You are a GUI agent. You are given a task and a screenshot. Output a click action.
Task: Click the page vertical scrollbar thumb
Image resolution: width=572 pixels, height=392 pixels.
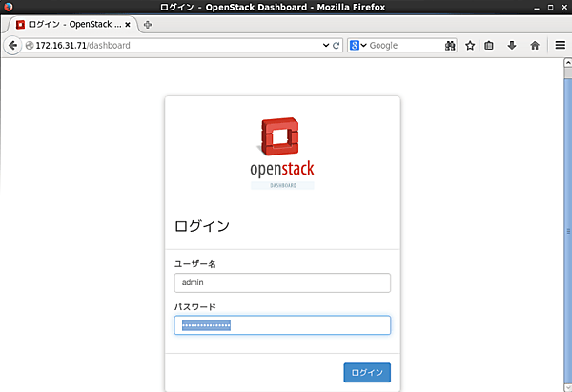(568, 230)
